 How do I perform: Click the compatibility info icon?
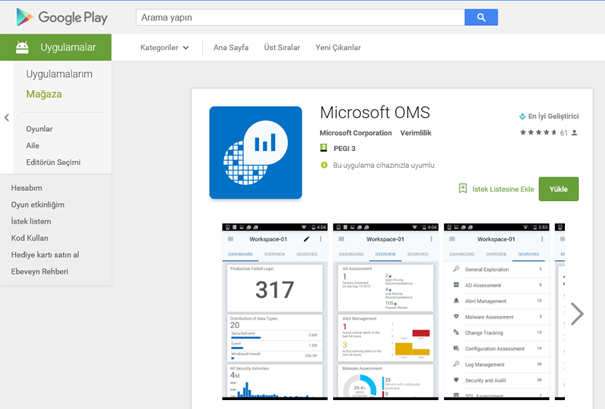tap(324, 165)
